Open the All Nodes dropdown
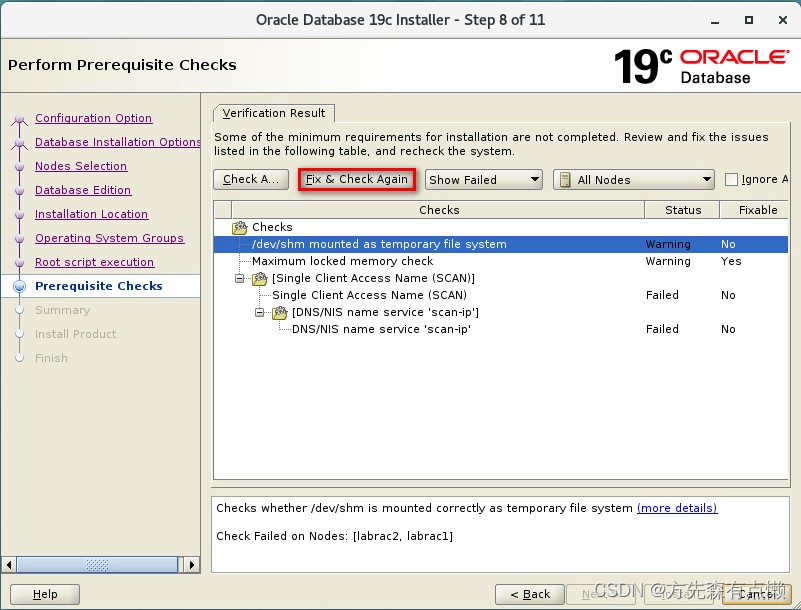The image size is (801, 610). point(633,180)
